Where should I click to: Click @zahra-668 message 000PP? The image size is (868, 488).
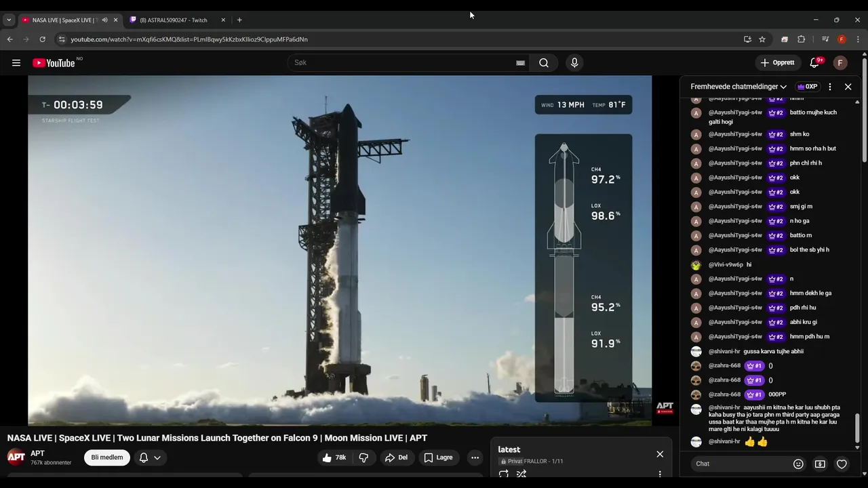pyautogui.click(x=777, y=394)
